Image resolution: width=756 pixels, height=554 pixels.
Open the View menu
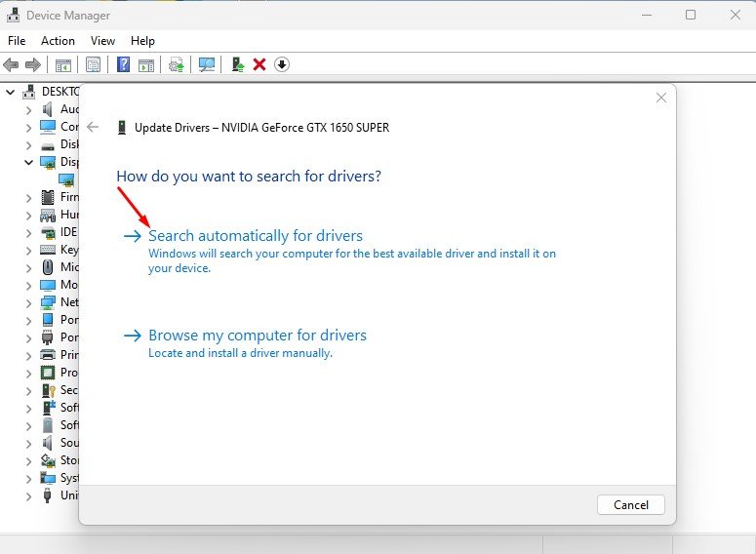102,41
